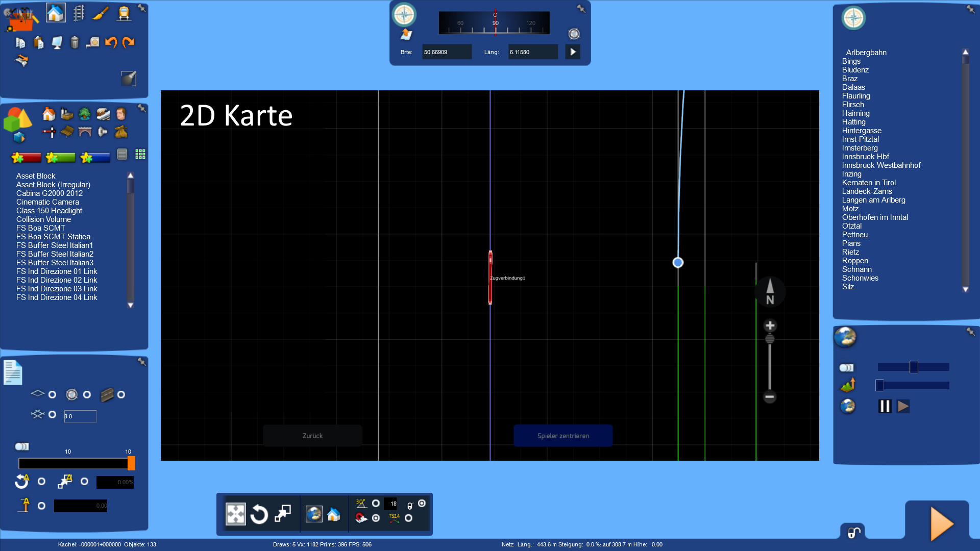Image resolution: width=980 pixels, height=551 pixels.
Task: Click the Brte latitude input field
Action: point(446,52)
